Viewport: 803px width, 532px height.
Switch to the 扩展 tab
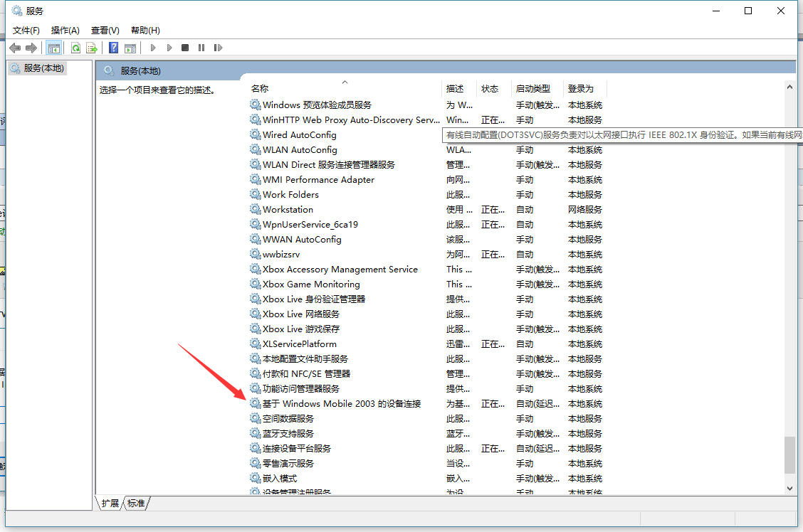(x=109, y=503)
